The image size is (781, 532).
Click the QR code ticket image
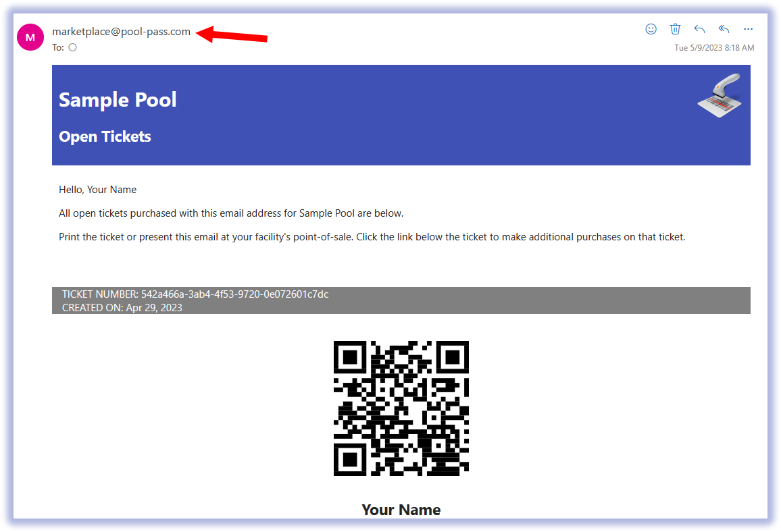point(401,408)
